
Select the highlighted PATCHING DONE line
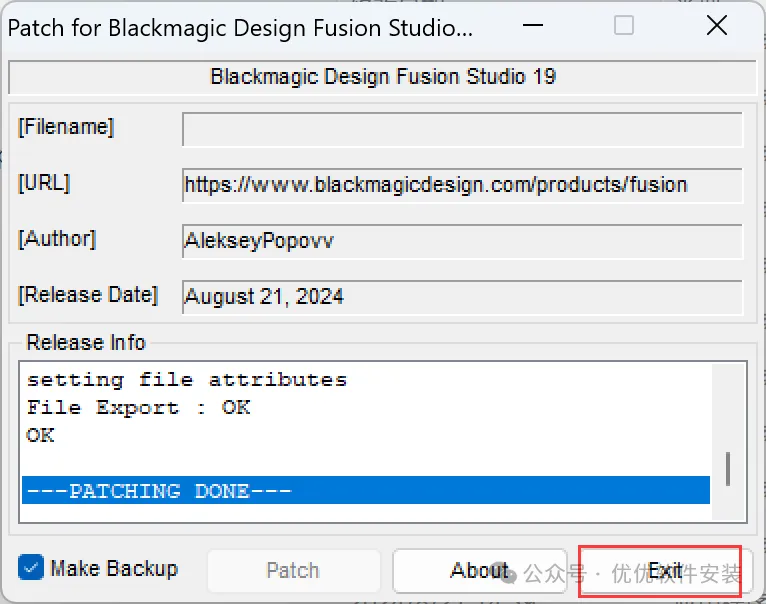365,490
